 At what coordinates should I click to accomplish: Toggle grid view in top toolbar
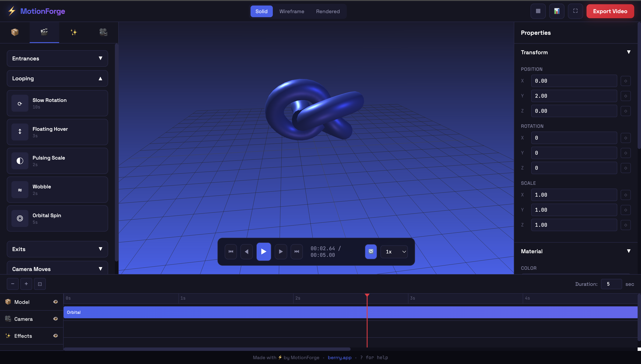538,11
